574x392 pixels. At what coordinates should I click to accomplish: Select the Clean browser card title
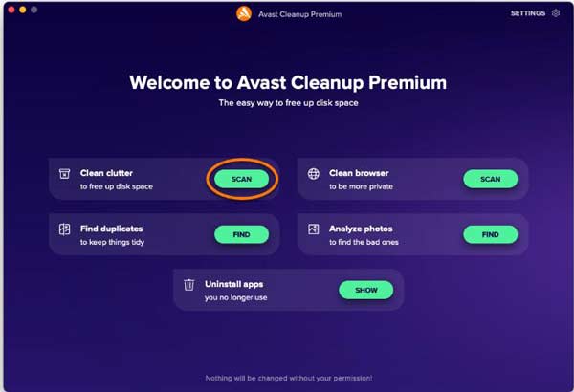pos(359,173)
